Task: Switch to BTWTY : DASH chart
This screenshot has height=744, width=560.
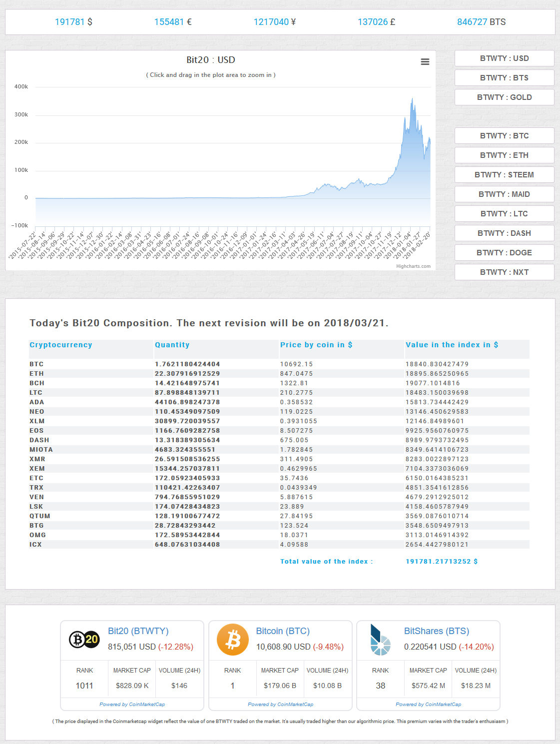Action: [505, 233]
